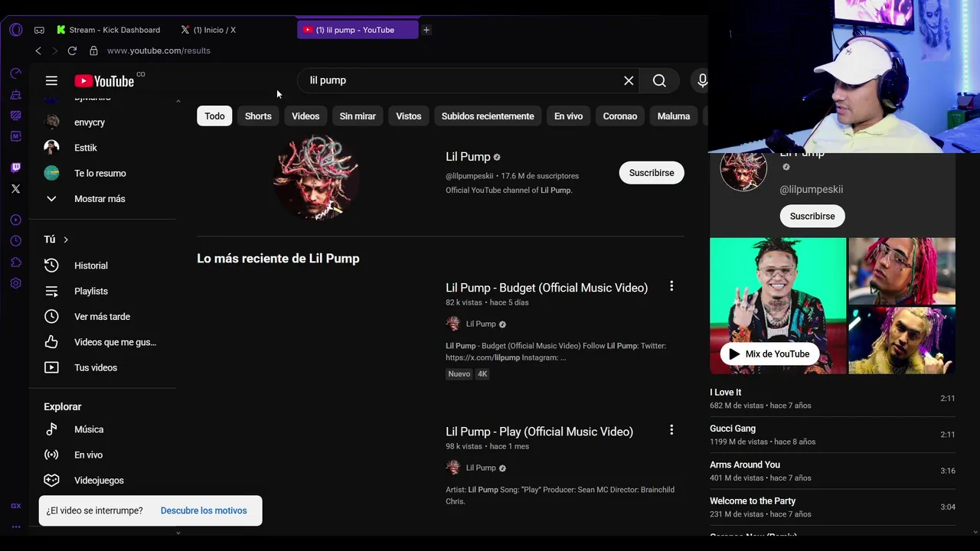Play Mix de YouTube
Image resolution: width=980 pixels, height=551 pixels.
tap(769, 354)
